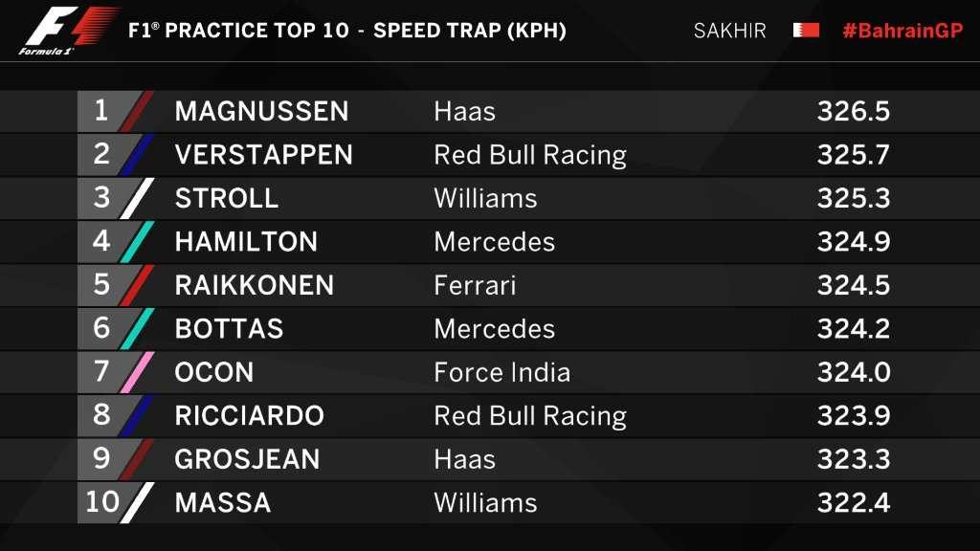Click the position 1 number badge
The width and height of the screenshot is (980, 551).
point(101,111)
